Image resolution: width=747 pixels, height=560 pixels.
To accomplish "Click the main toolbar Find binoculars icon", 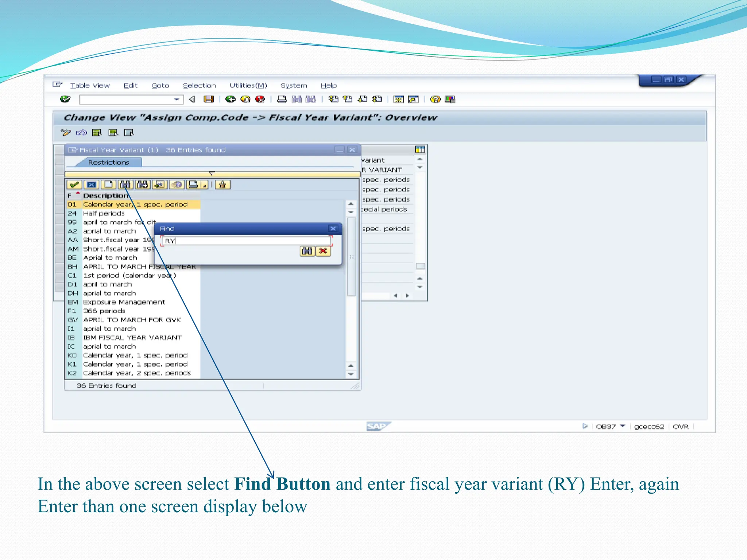I will (x=297, y=99).
